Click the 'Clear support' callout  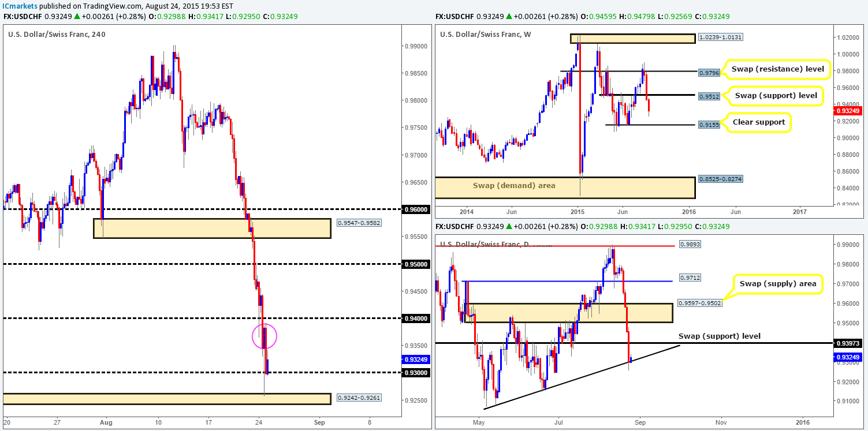tap(758, 122)
